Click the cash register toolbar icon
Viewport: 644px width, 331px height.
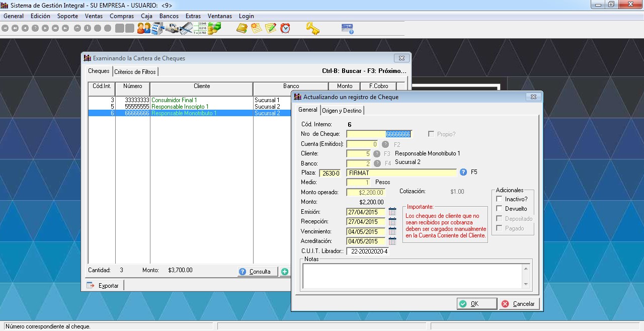point(158,28)
